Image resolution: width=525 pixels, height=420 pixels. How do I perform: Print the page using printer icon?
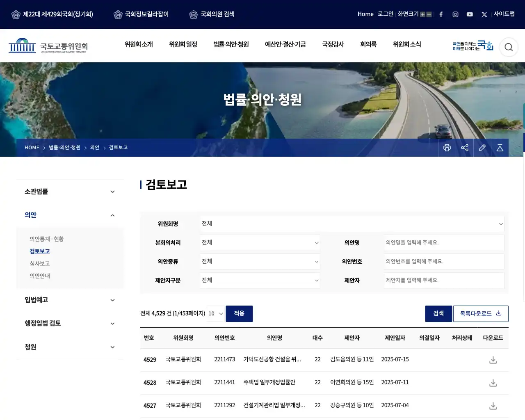[x=447, y=148]
